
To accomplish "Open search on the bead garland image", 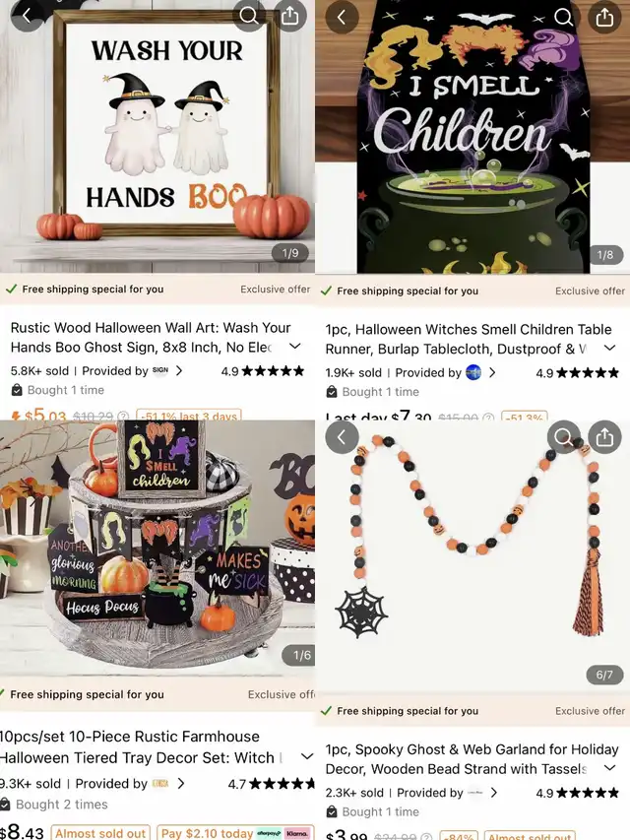I will [564, 437].
